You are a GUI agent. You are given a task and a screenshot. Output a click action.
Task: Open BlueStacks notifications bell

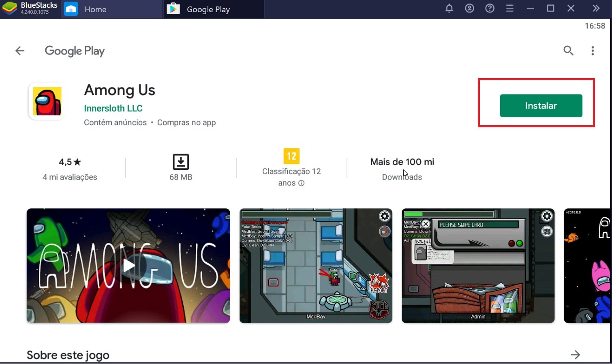[x=449, y=9]
